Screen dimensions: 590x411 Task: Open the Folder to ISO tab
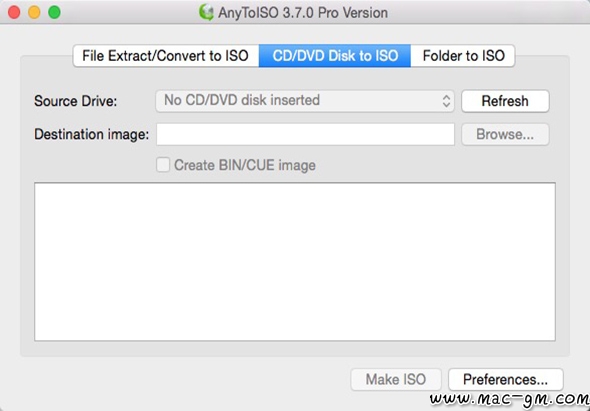coord(463,56)
